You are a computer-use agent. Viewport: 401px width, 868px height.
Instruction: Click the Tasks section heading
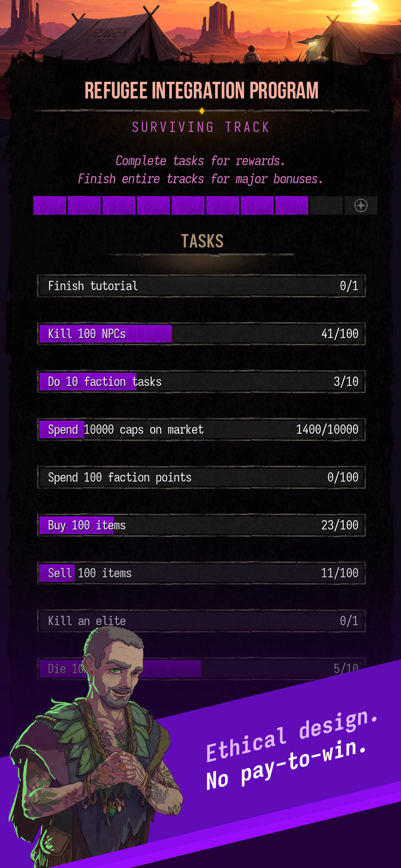tap(202, 241)
